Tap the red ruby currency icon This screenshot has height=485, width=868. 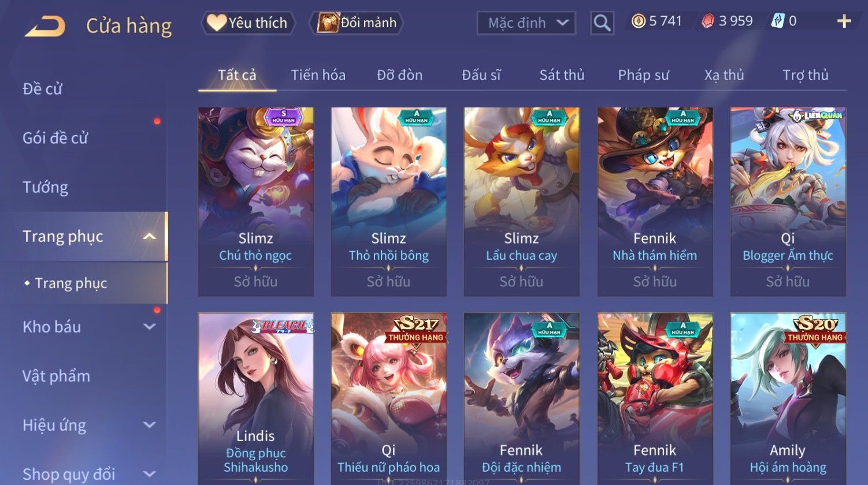(x=708, y=21)
